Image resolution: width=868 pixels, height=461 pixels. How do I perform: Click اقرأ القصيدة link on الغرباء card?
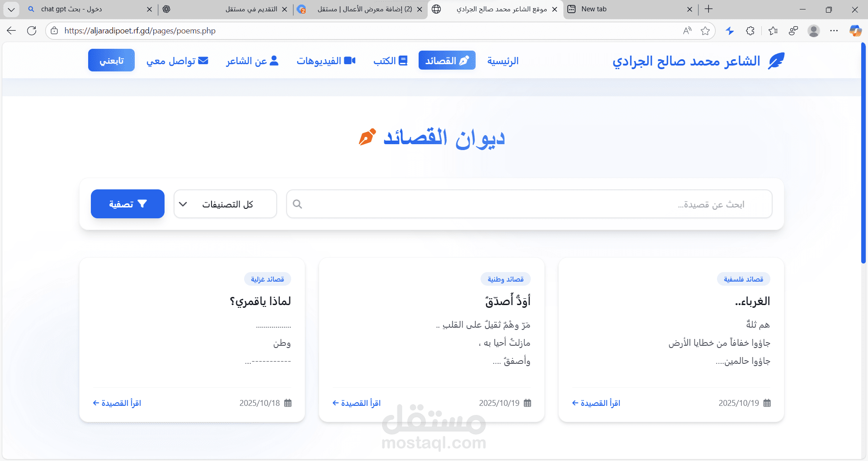[596, 403]
